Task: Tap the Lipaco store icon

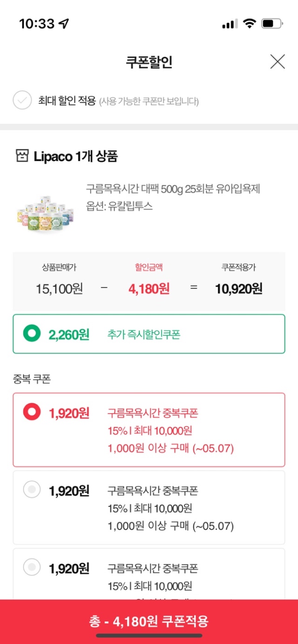Action: 22,156
